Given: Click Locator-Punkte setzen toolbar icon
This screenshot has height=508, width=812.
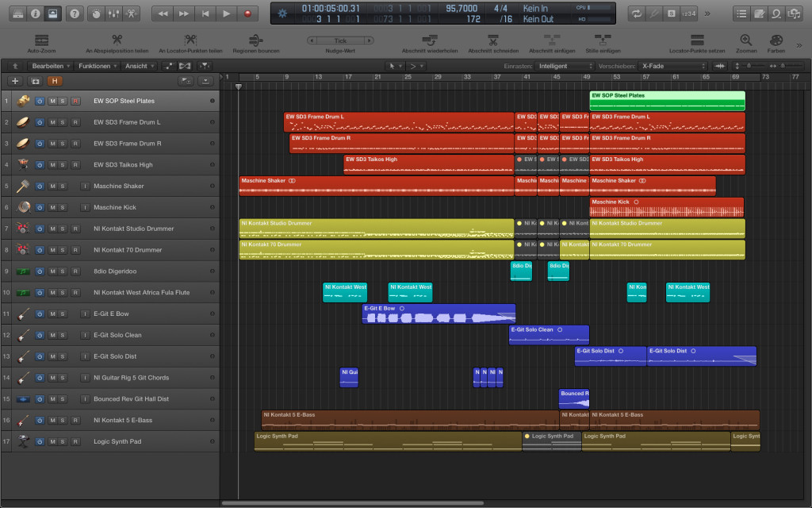Looking at the screenshot, I should click(x=697, y=40).
